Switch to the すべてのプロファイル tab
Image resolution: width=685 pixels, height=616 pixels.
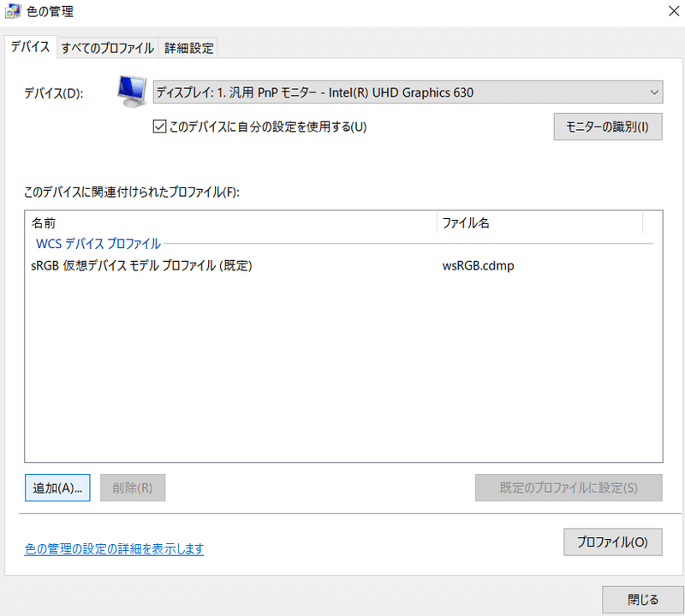coord(107,48)
